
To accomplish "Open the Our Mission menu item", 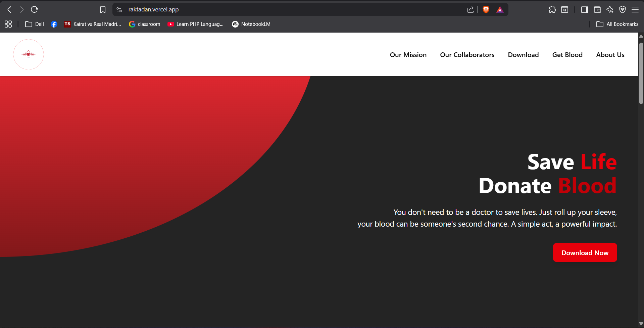I will tap(408, 54).
